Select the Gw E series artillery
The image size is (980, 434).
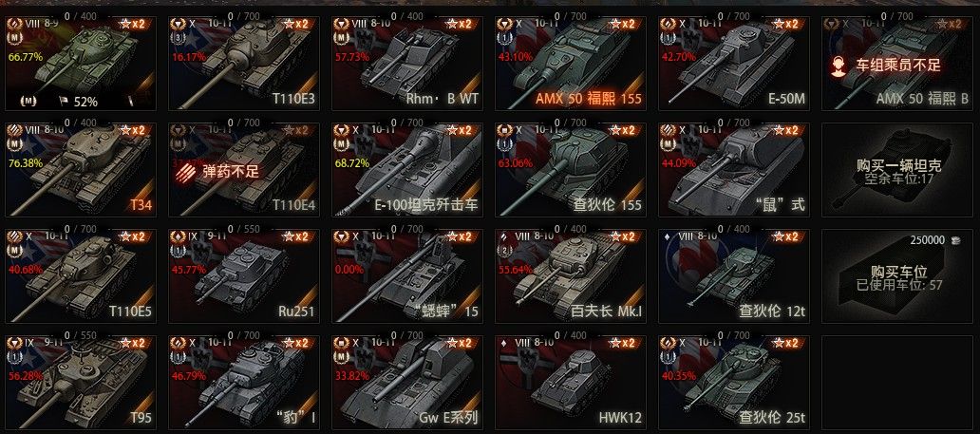pos(406,383)
